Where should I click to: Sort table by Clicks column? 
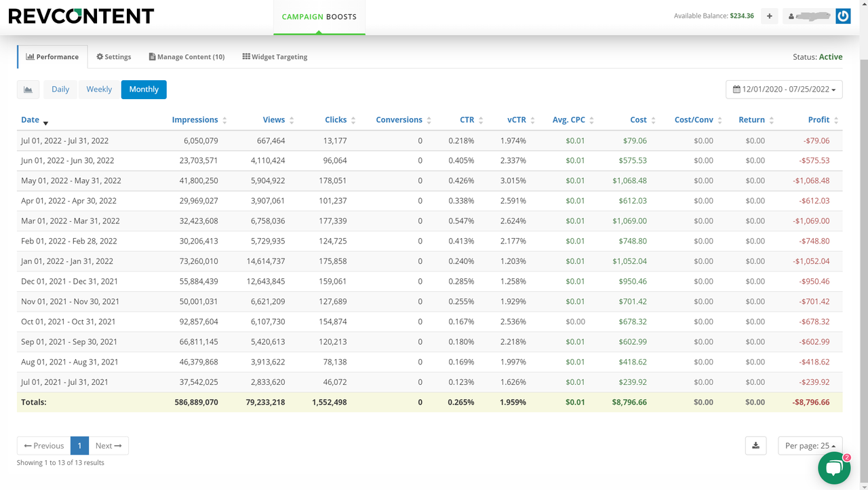pyautogui.click(x=340, y=120)
